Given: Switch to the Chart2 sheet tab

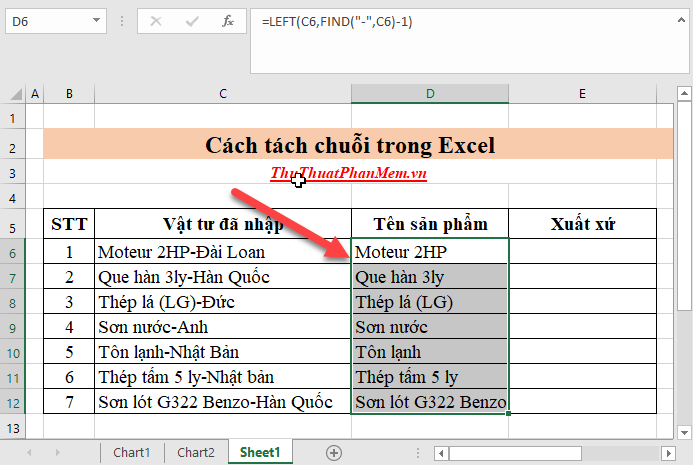Looking at the screenshot, I should point(196,452).
